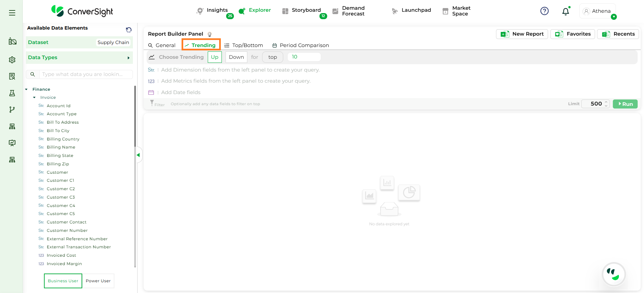Open the Athena user profile dropdown
The width and height of the screenshot is (644, 293).
coord(598,11)
